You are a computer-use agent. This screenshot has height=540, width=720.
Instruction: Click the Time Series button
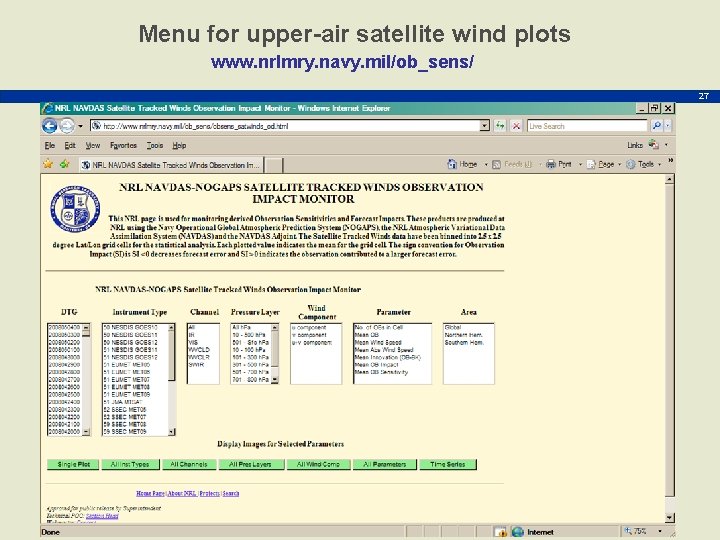(x=448, y=464)
